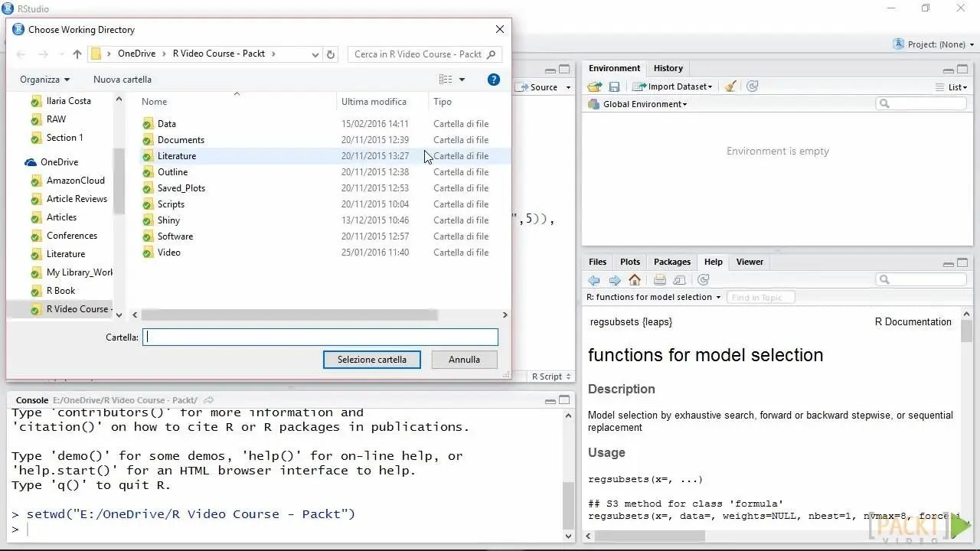Click the Up one level arrow in dialog
980x551 pixels.
click(x=77, y=54)
